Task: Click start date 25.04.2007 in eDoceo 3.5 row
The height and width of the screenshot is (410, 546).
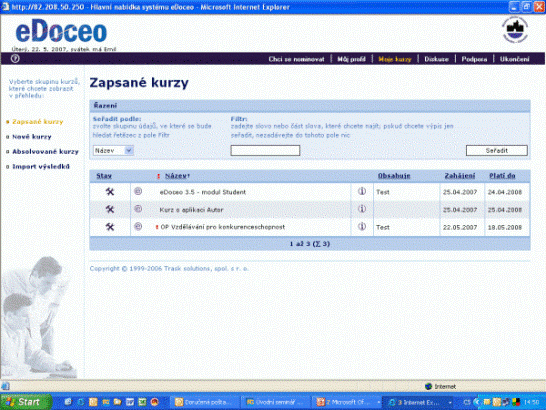Action: click(460, 192)
